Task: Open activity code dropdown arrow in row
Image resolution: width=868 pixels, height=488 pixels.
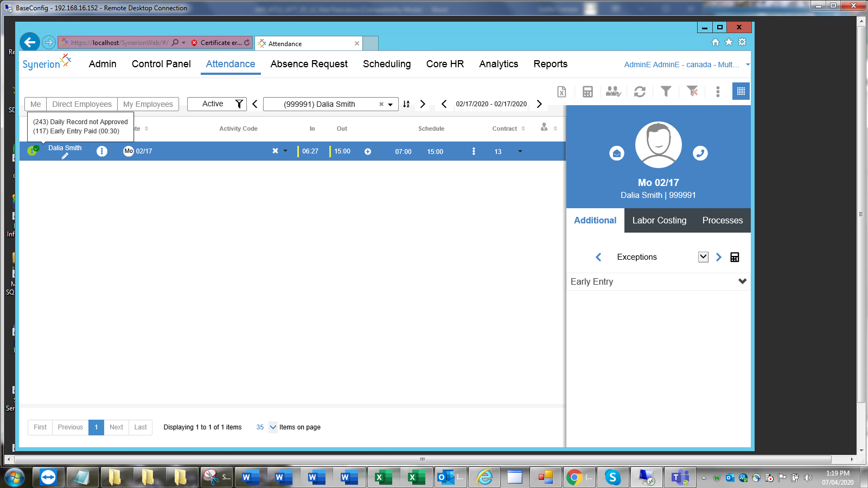Action: [x=285, y=151]
